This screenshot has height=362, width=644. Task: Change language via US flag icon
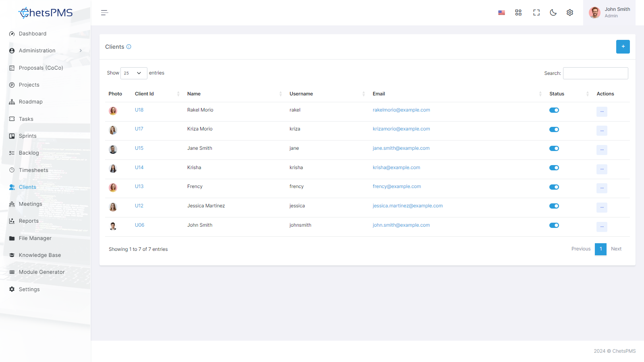[501, 13]
